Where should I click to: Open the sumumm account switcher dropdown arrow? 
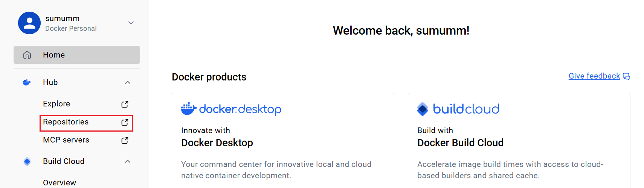131,23
